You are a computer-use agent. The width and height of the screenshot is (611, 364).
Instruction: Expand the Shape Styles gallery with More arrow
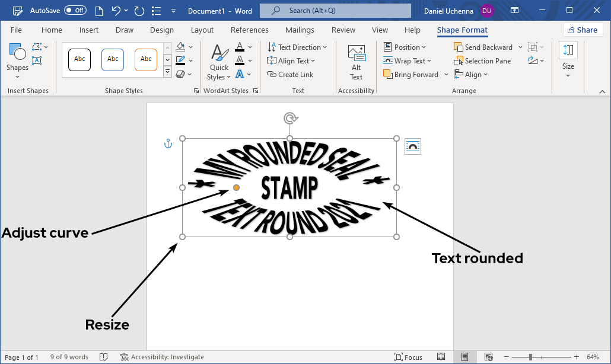click(167, 72)
